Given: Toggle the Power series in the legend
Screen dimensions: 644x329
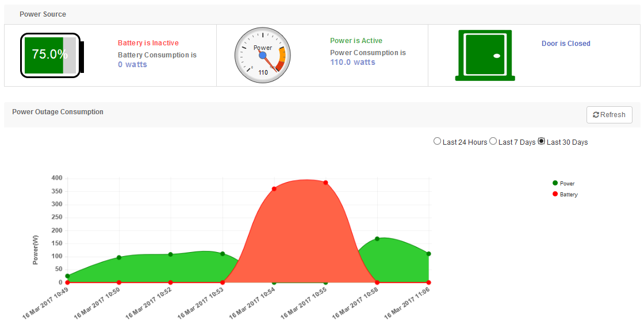Looking at the screenshot, I should (563, 183).
